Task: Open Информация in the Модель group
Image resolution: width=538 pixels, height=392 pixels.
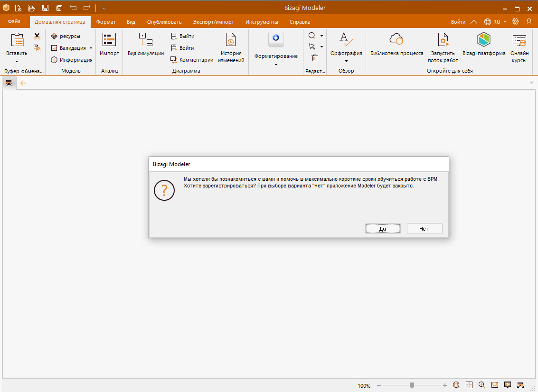Action: (x=71, y=60)
